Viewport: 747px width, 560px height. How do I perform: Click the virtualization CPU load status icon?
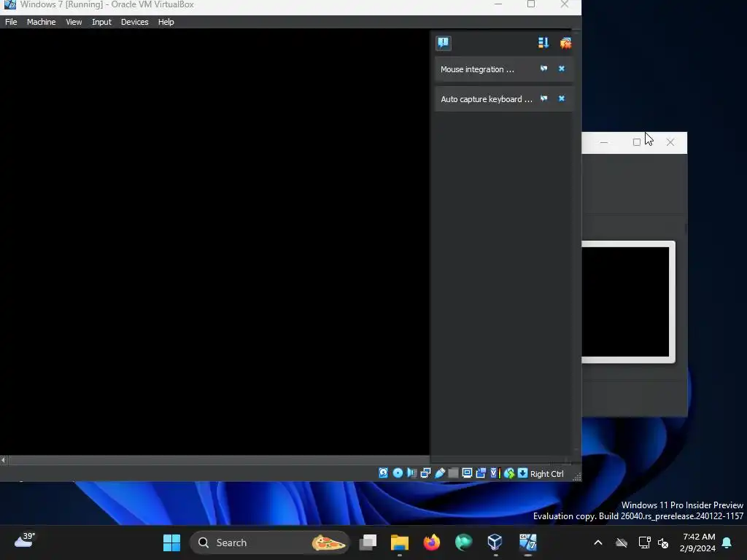495,472
